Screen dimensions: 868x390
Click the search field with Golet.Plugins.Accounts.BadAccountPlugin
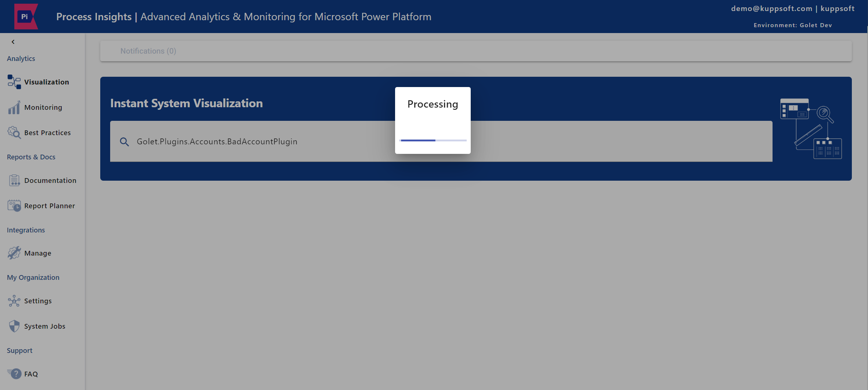tap(441, 141)
